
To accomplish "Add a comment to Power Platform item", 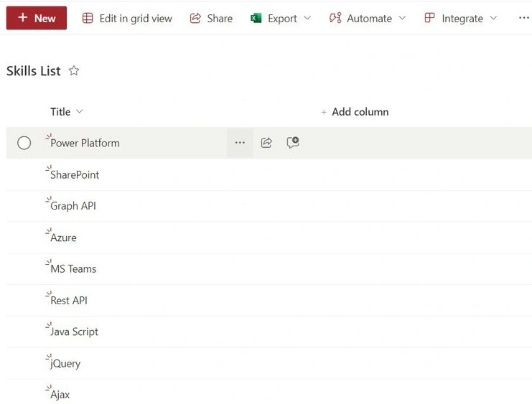I will pyautogui.click(x=293, y=142).
